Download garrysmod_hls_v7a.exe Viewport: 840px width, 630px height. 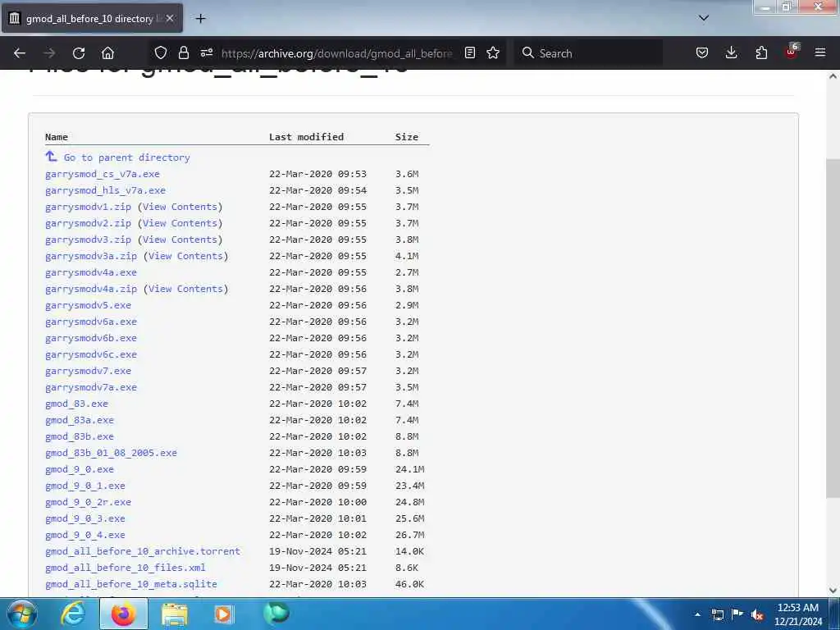coord(106,190)
